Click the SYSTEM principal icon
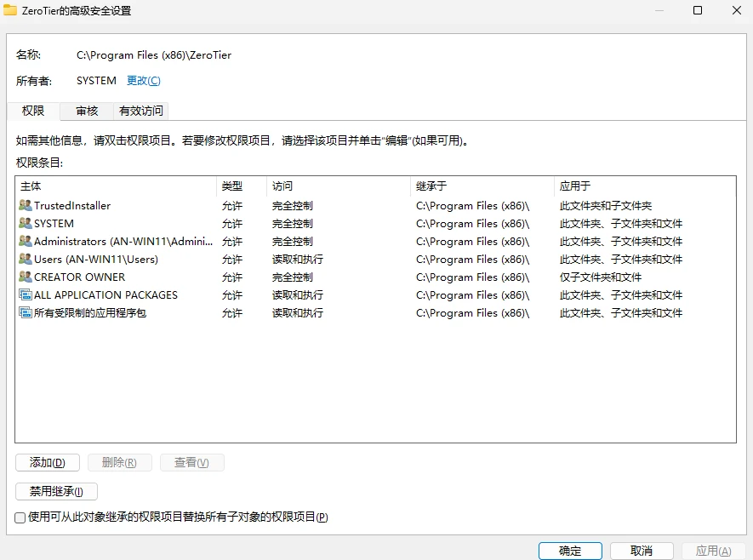 coord(25,224)
